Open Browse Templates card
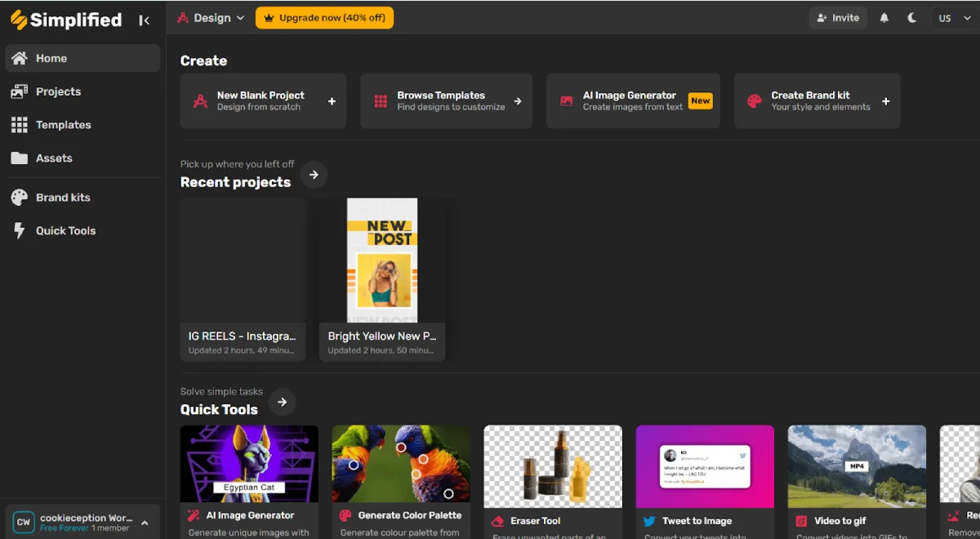 (446, 101)
